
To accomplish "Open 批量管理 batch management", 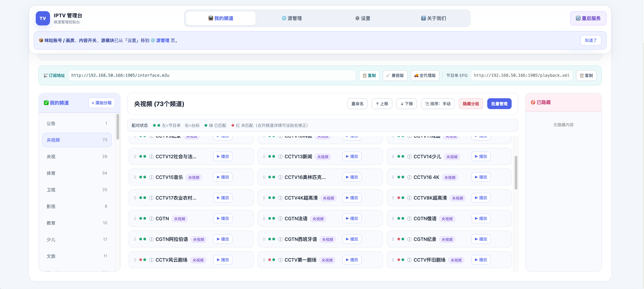I will [499, 104].
